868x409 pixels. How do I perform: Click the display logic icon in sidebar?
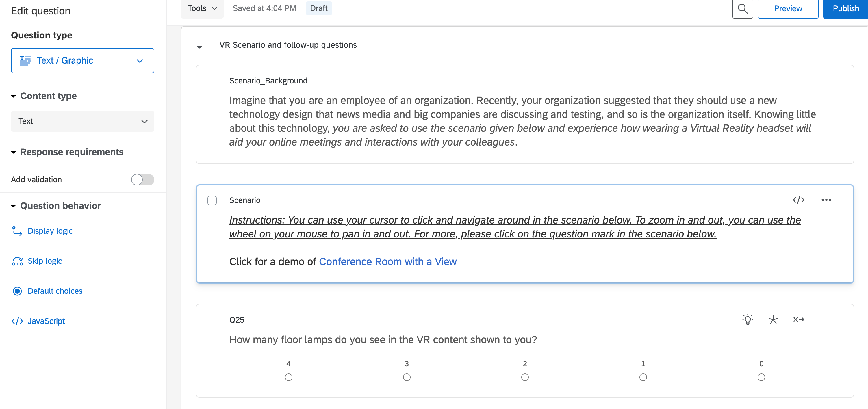tap(17, 231)
